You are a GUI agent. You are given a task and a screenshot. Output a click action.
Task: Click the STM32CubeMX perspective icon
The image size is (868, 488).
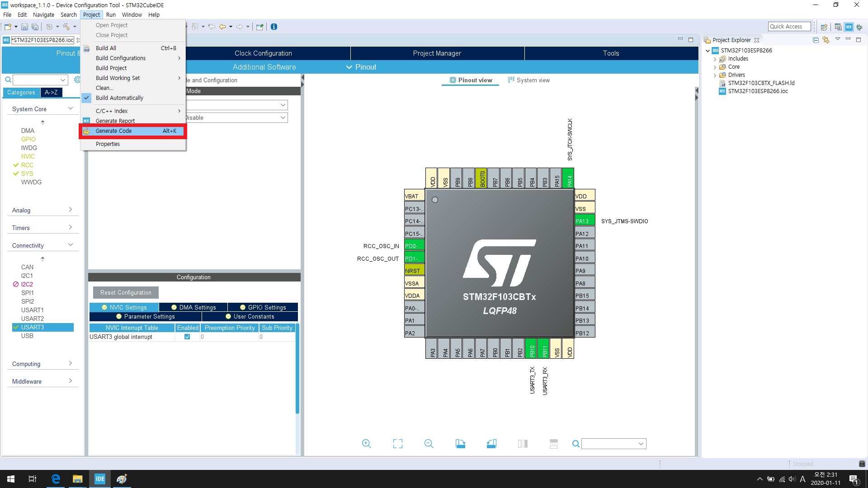[849, 27]
